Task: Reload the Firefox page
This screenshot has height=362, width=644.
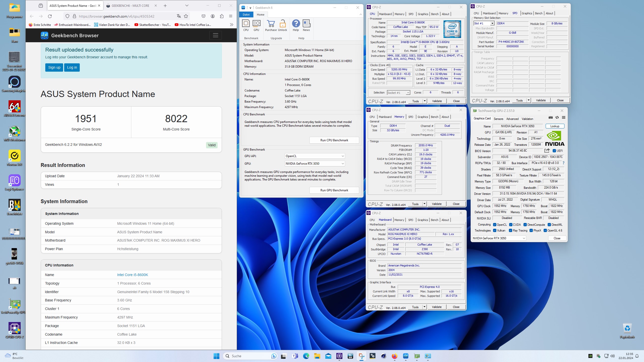Action: [50, 16]
